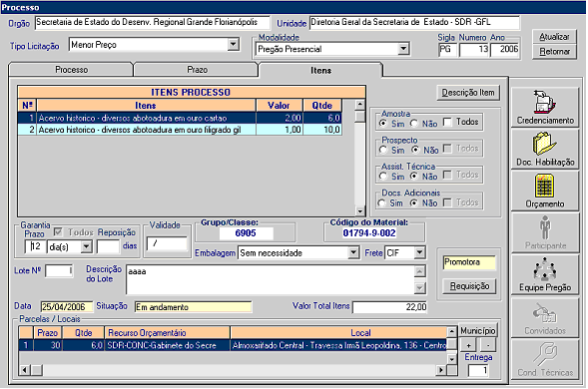Viewport: 588px width, 389px height.
Task: Open Tipo Licitação dropdown
Action: [234, 45]
